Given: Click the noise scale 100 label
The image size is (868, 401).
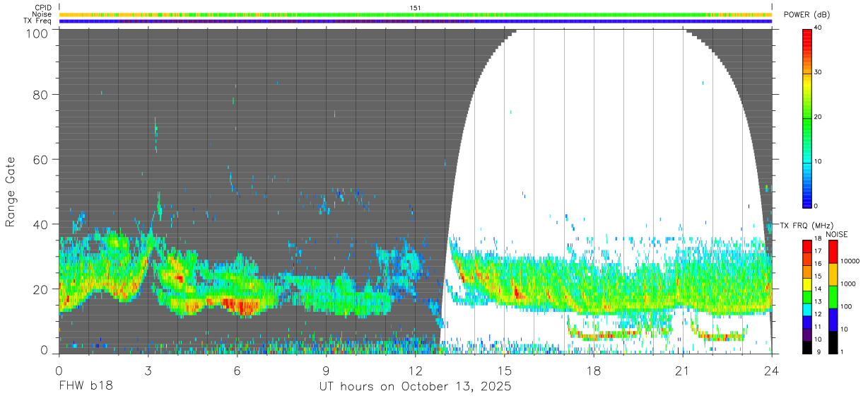Looking at the screenshot, I should point(845,307).
